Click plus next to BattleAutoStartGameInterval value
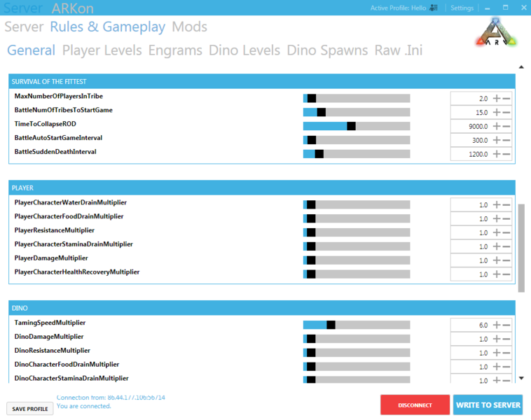The height and width of the screenshot is (420, 531). [497, 140]
